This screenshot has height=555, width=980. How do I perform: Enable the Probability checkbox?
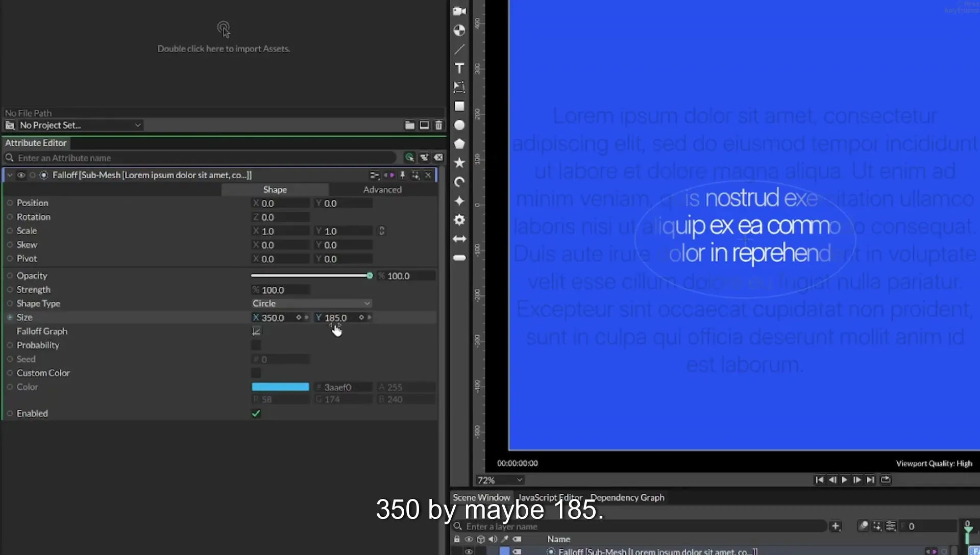tap(256, 345)
